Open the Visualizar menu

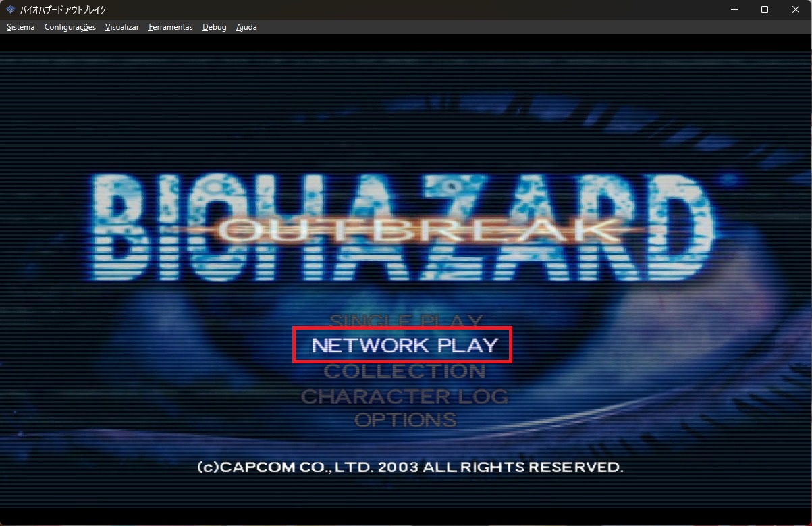click(122, 27)
